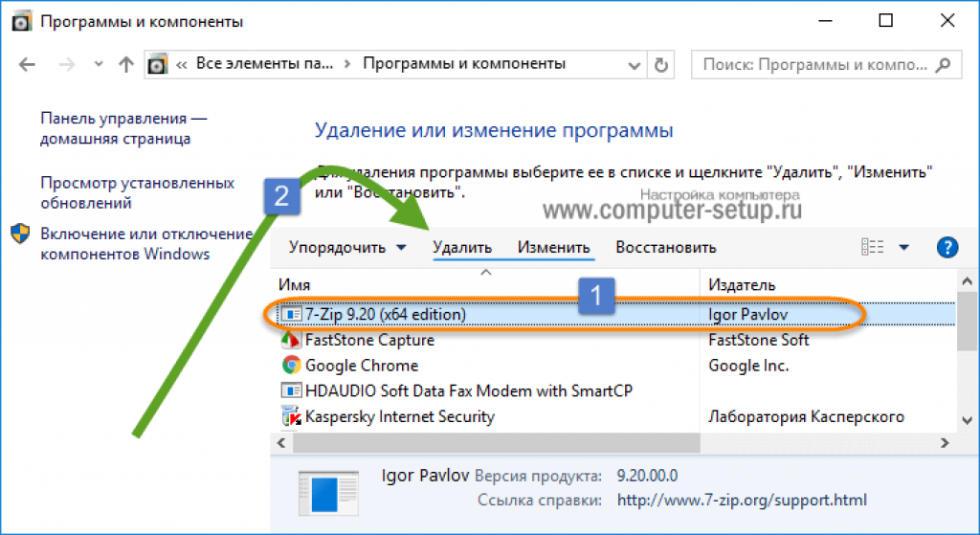Image resolution: width=980 pixels, height=535 pixels.
Task: Click Лаборатория Касперского publisher cell
Action: click(x=806, y=417)
